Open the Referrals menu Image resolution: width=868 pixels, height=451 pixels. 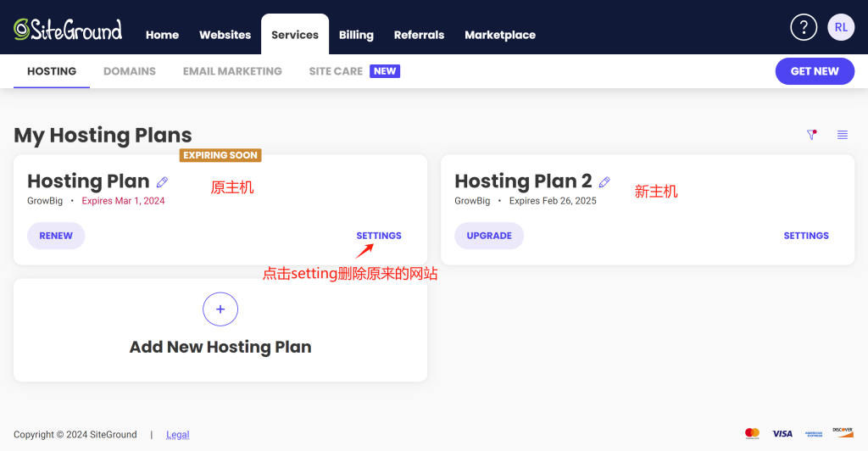pyautogui.click(x=419, y=35)
